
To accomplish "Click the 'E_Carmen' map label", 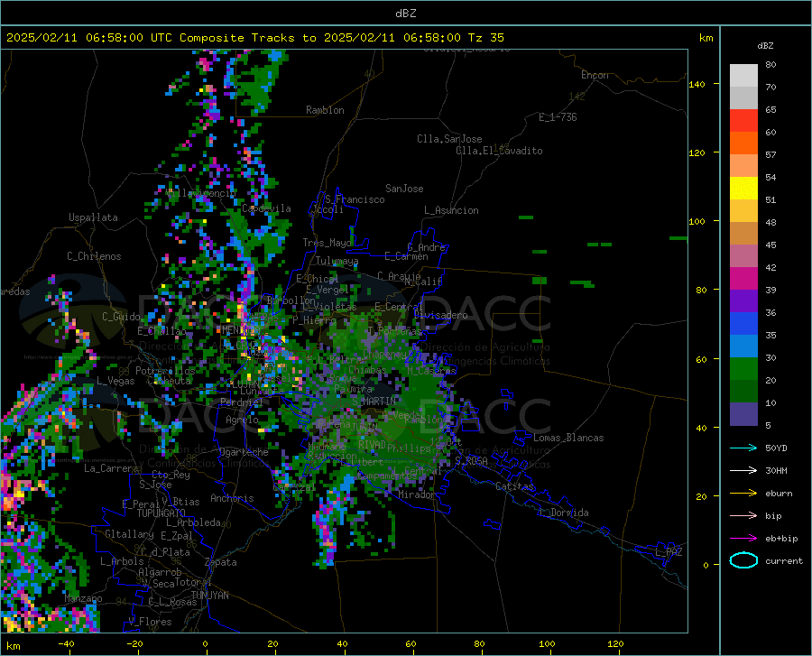I will pos(406,256).
